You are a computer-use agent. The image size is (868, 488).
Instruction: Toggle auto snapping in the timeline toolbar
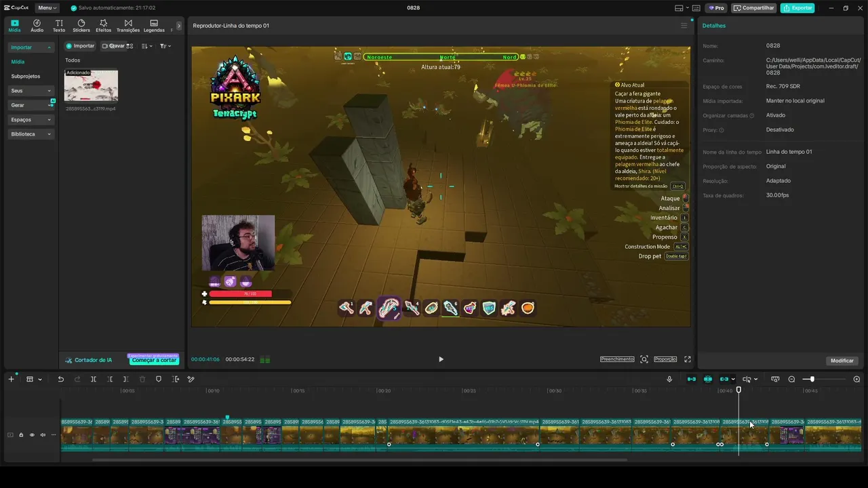[708, 379]
